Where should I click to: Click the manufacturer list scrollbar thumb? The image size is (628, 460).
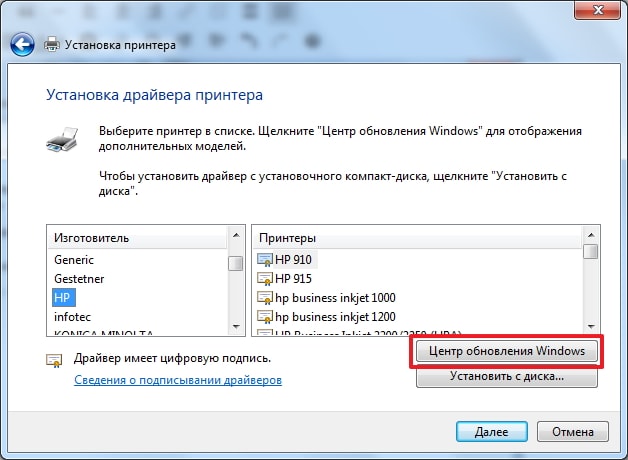[236, 263]
